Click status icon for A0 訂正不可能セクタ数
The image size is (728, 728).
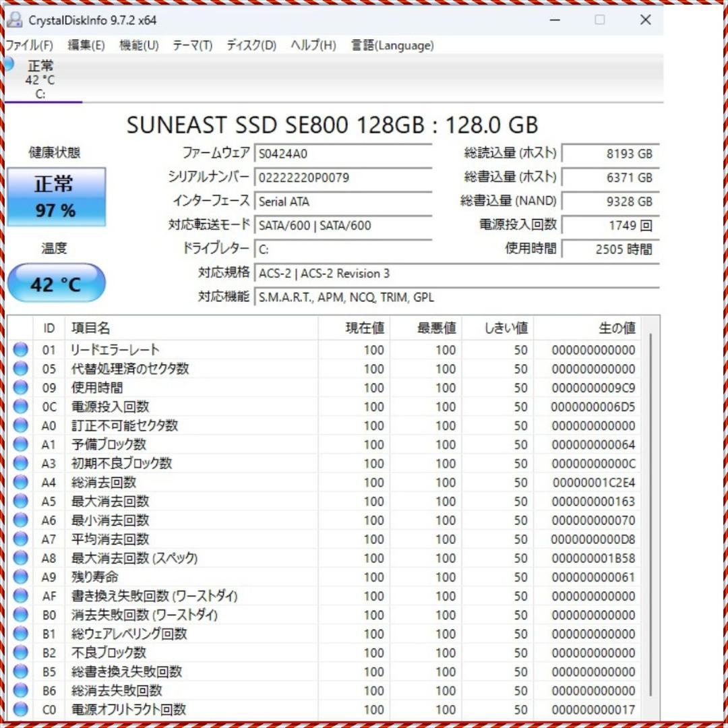click(20, 425)
